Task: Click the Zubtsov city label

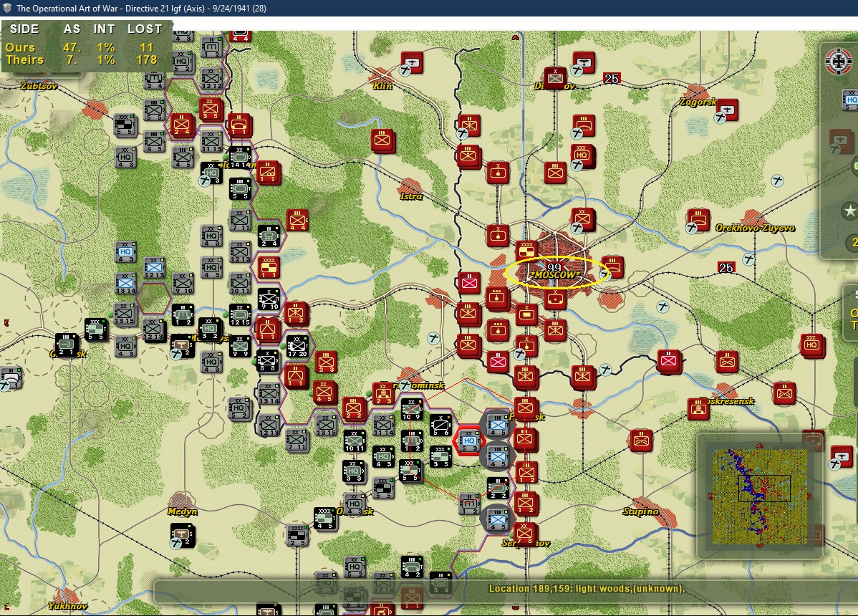Action: click(x=38, y=86)
